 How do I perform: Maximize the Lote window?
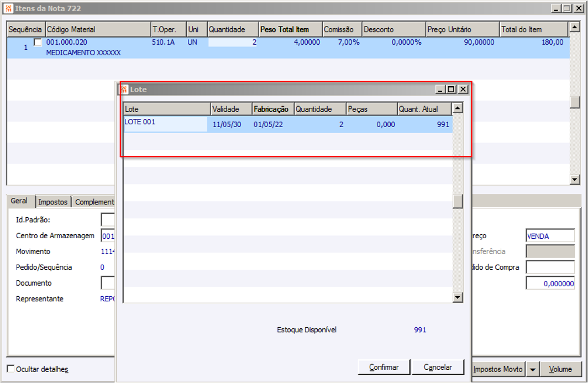click(452, 90)
